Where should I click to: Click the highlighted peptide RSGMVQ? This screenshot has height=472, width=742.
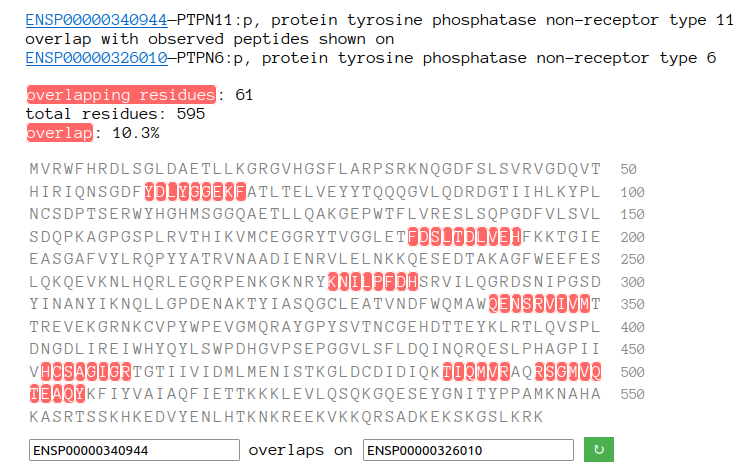point(568,372)
